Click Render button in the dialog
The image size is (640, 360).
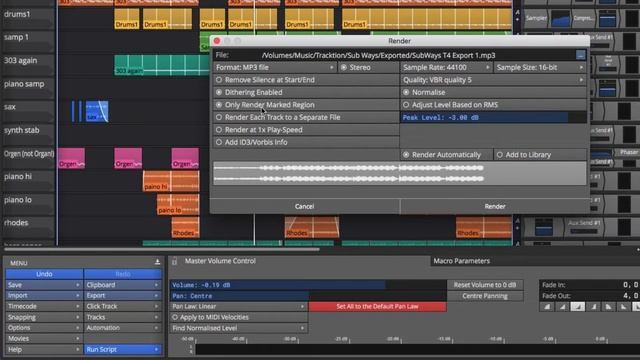(x=495, y=207)
